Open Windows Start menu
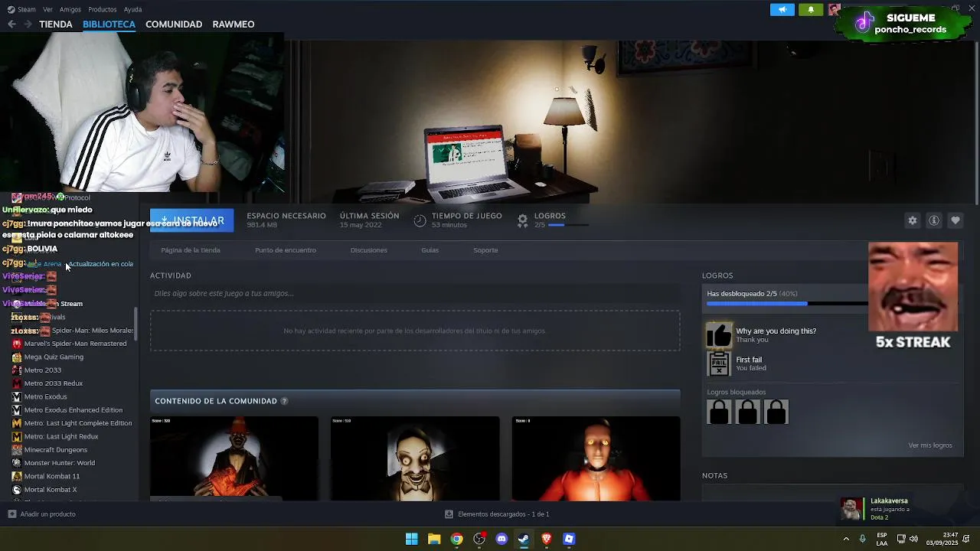Image resolution: width=980 pixels, height=551 pixels. point(411,539)
